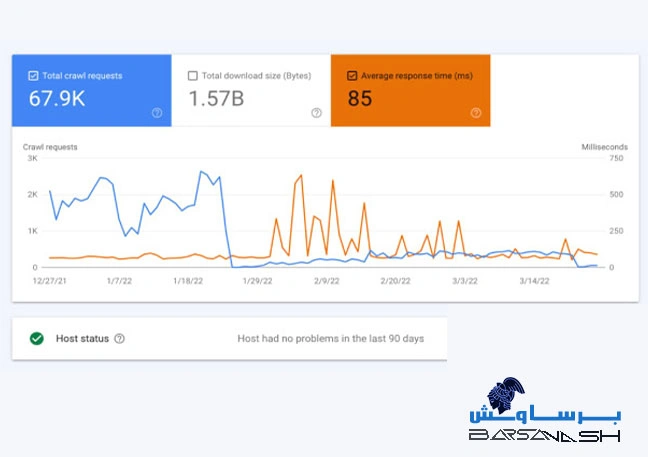Click the help icon beside Host status

tap(120, 339)
